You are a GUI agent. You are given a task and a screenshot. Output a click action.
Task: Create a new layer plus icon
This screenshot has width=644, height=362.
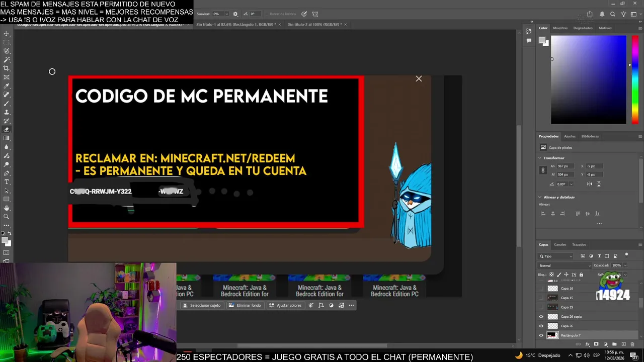click(x=624, y=344)
